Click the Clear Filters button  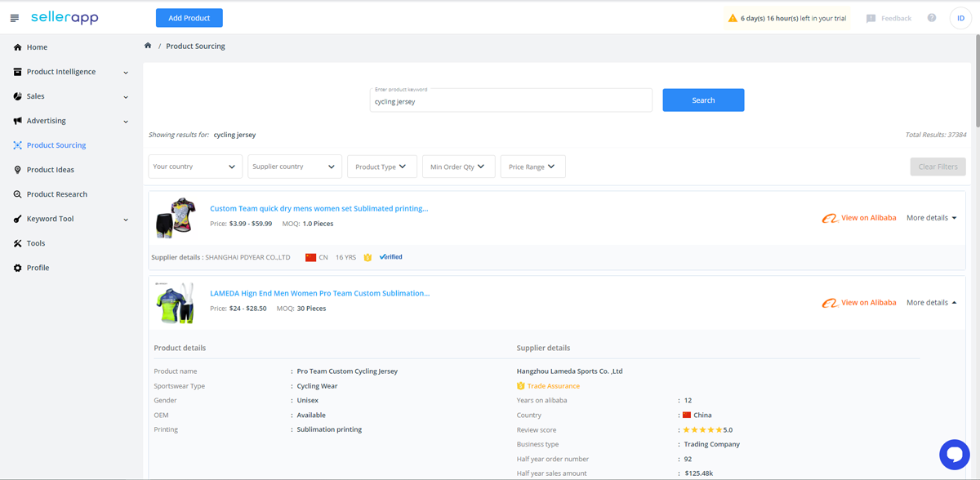click(x=938, y=167)
